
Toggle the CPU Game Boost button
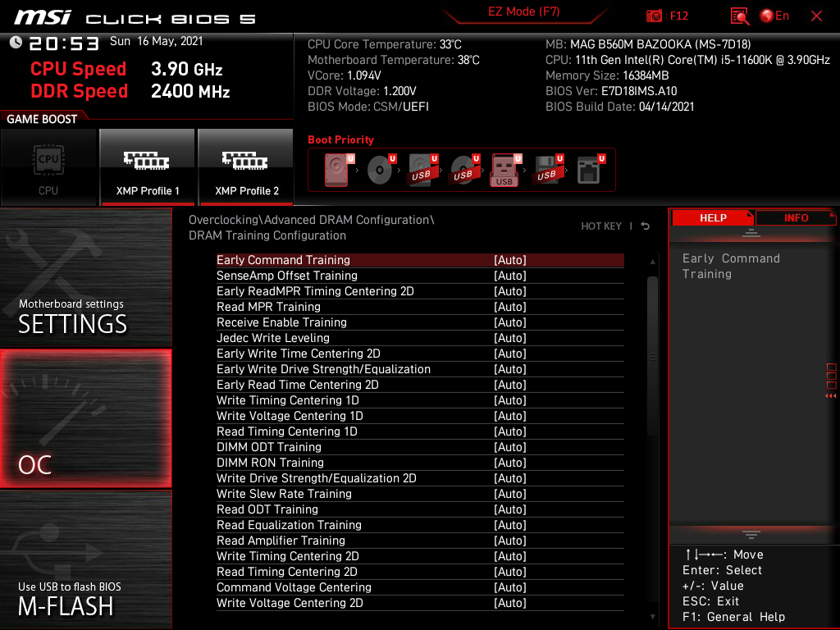coord(48,167)
